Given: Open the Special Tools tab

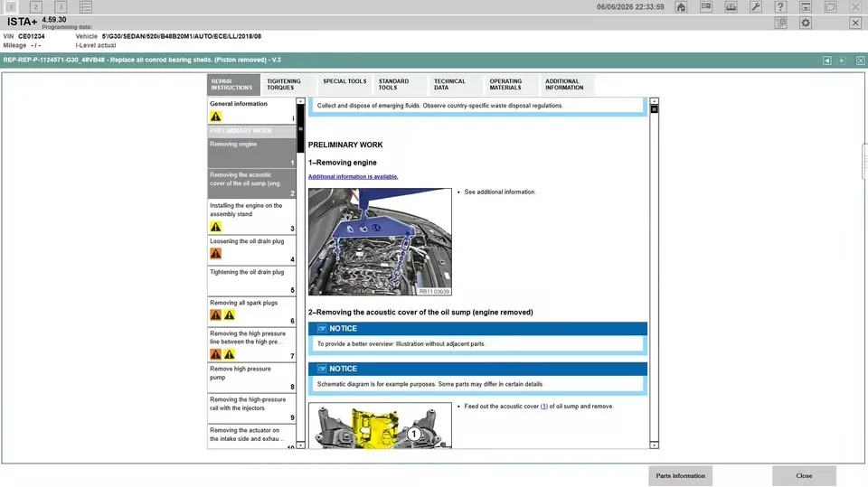Looking at the screenshot, I should coord(344,85).
